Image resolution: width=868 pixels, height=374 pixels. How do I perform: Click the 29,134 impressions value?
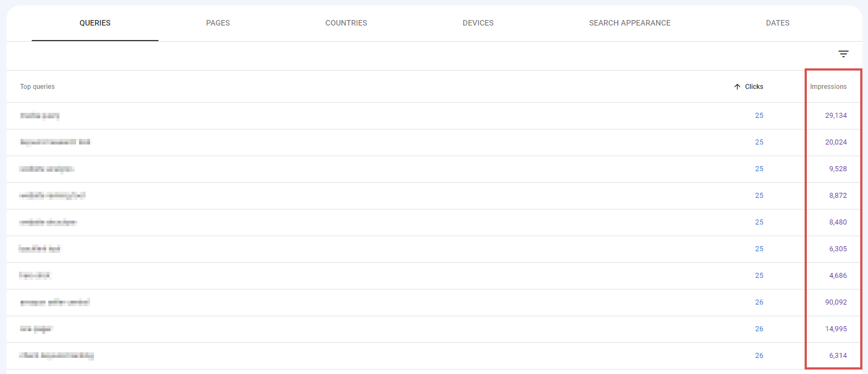836,115
